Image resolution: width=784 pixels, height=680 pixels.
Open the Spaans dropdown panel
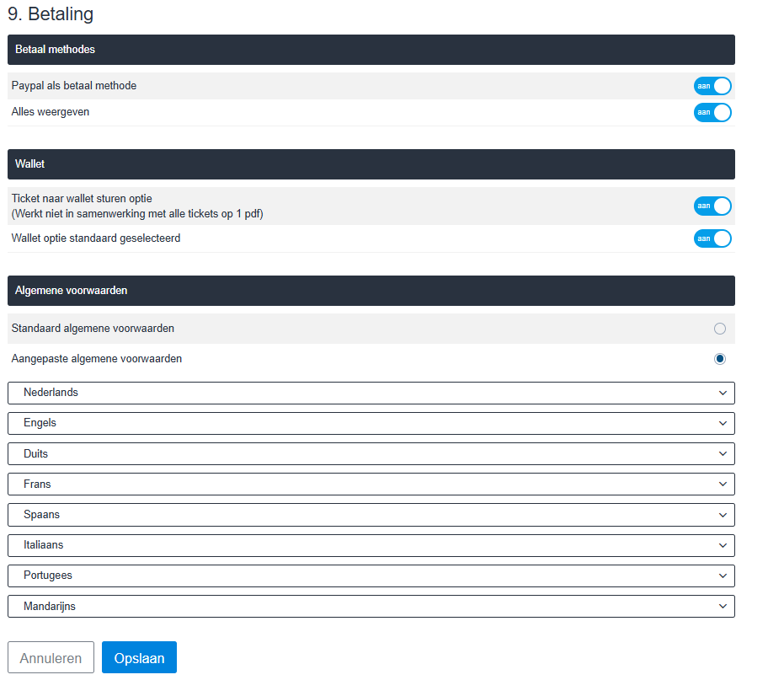[x=371, y=515]
